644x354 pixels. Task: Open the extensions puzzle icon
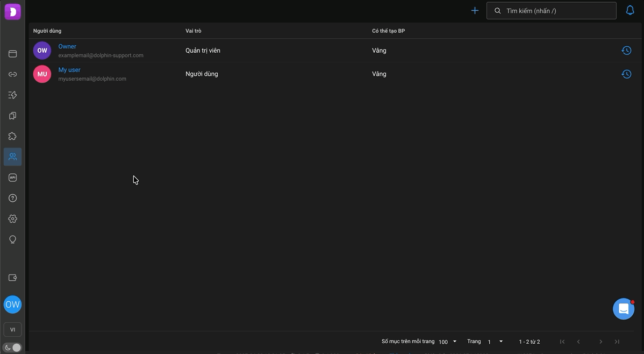(13, 136)
